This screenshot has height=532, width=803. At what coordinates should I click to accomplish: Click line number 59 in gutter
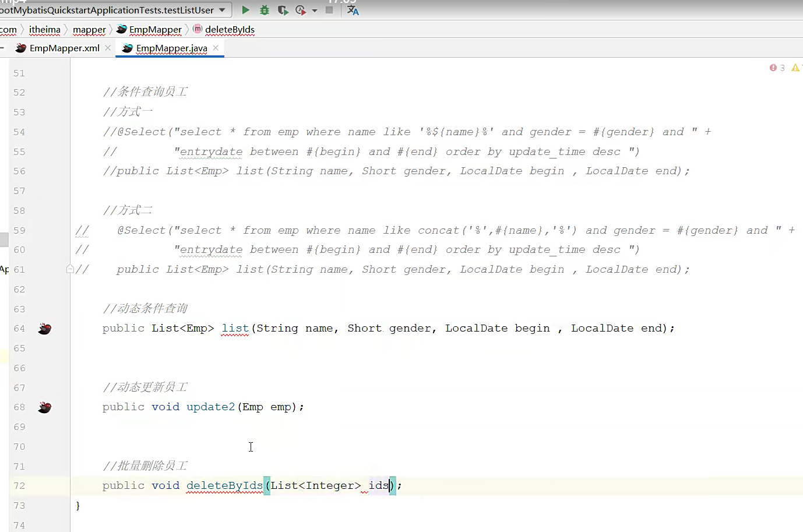click(x=19, y=231)
